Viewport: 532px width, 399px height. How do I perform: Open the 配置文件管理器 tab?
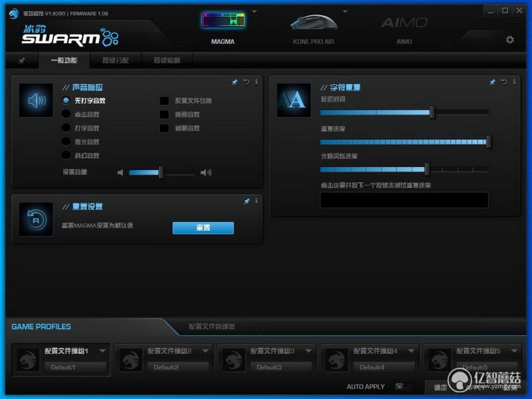point(211,327)
